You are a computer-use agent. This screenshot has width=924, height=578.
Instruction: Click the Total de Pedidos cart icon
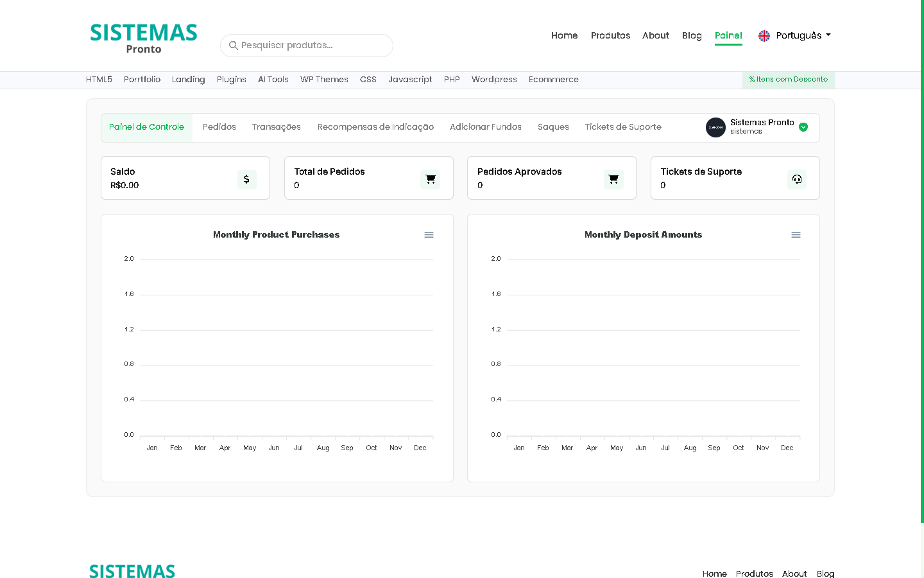coord(430,179)
